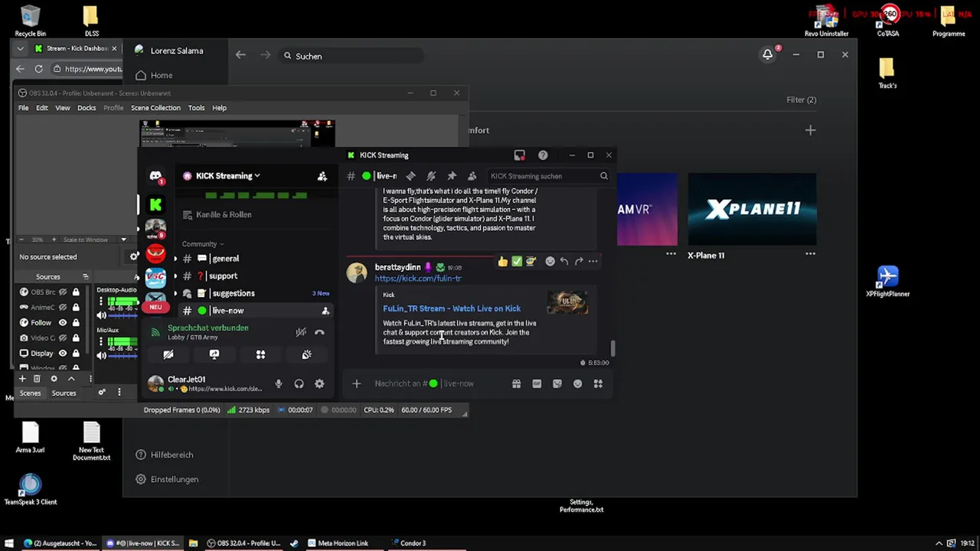Show member list in Discord header
The height and width of the screenshot is (551, 980).
(x=472, y=176)
